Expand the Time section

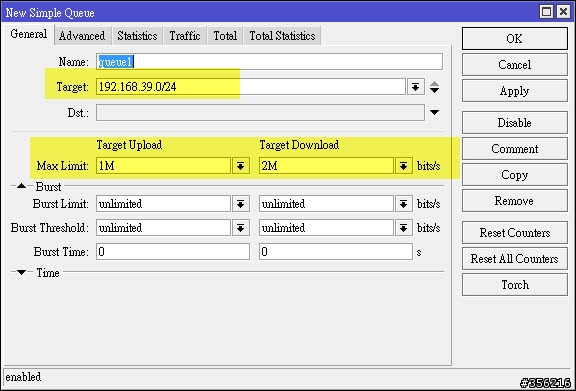click(21, 273)
